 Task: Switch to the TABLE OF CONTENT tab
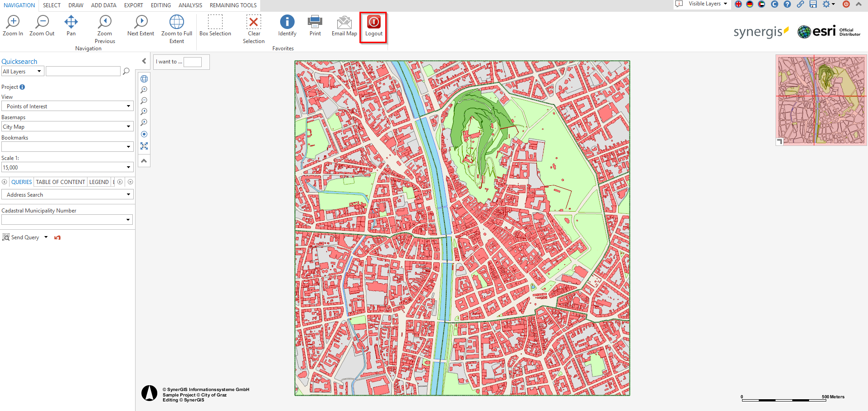coord(60,182)
